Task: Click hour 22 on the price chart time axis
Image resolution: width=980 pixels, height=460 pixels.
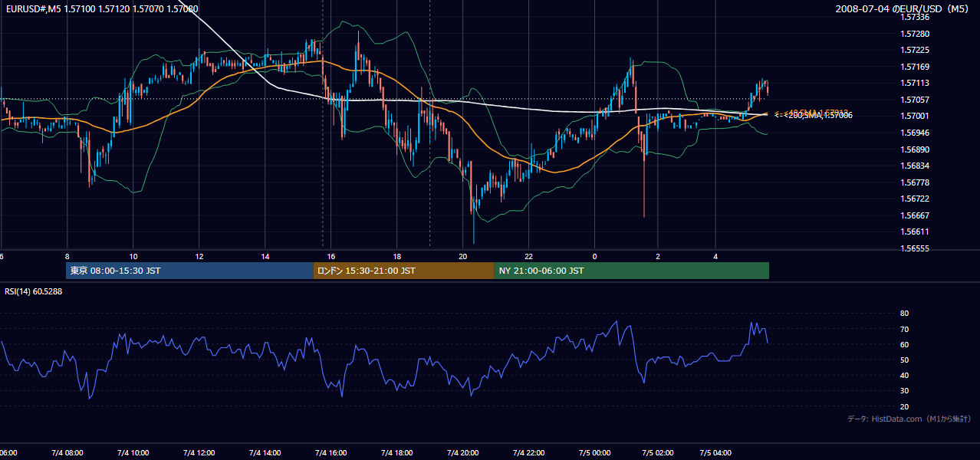Action: 528,256
